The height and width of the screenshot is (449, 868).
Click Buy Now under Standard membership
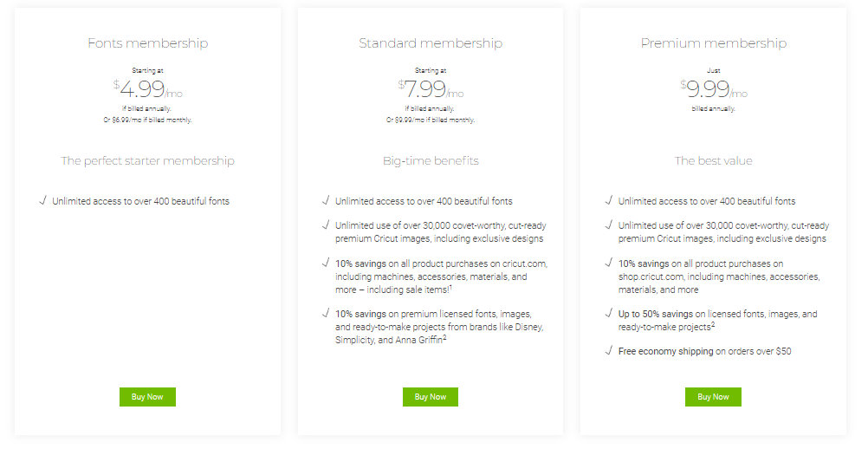coord(431,396)
